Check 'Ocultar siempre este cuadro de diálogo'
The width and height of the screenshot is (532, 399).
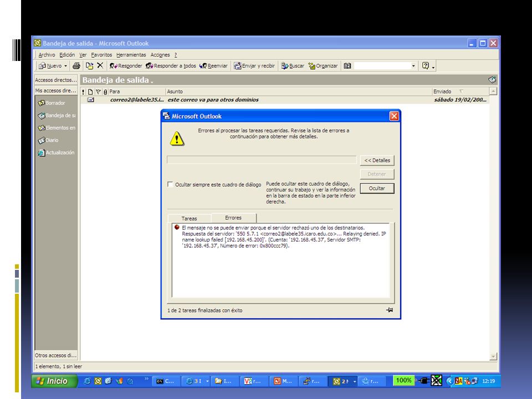[170, 185]
